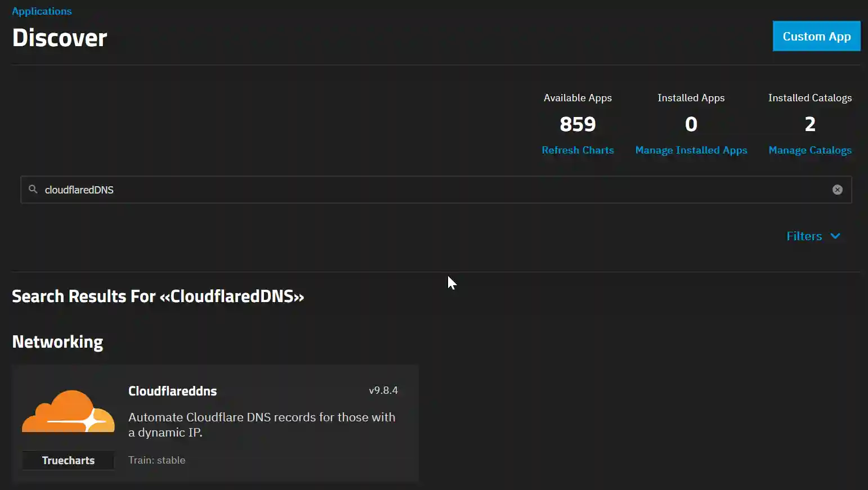Click the Filters chevron icon
Image resolution: width=868 pixels, height=490 pixels.
(x=835, y=236)
